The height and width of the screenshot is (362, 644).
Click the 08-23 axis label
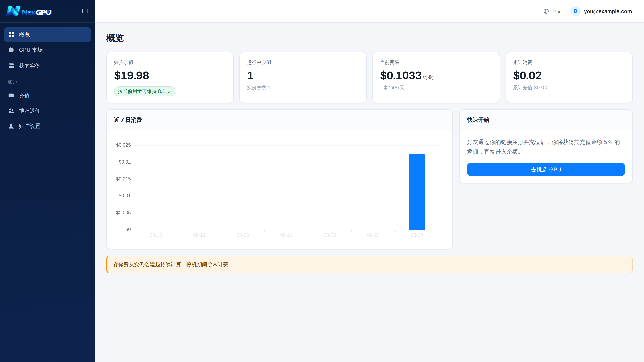(x=373, y=235)
